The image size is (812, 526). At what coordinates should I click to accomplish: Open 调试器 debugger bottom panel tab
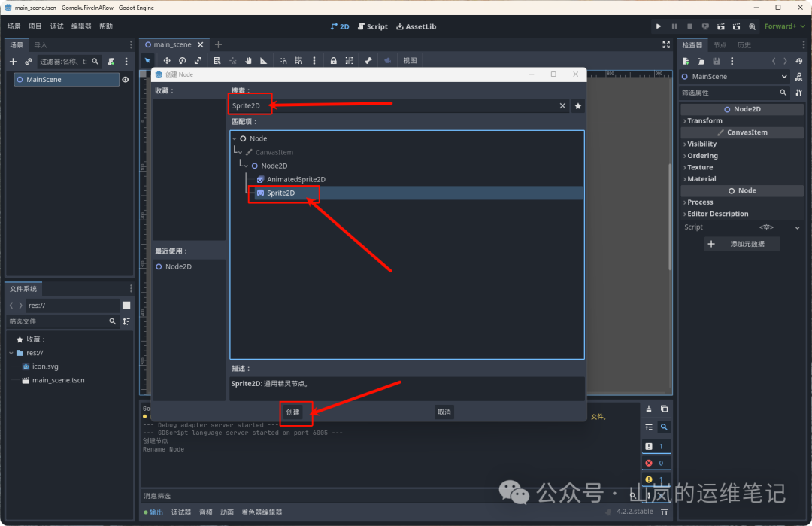click(x=181, y=512)
